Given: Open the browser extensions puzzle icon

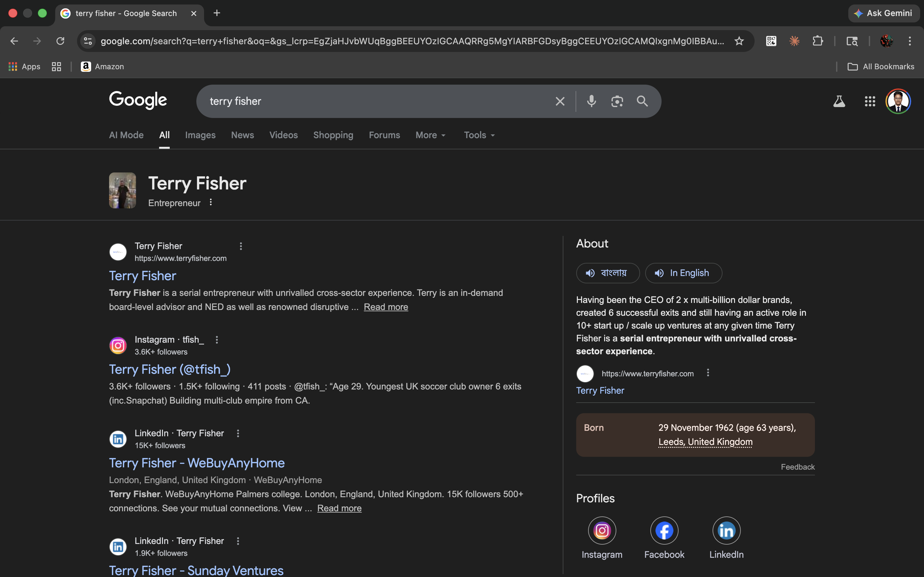Looking at the screenshot, I should click(818, 41).
